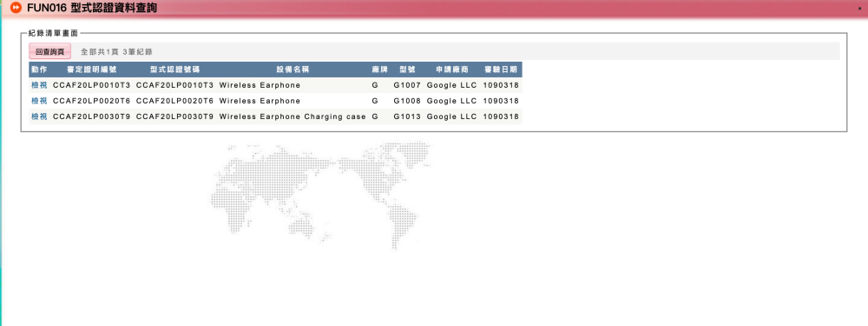Open 檢視 link for CCAF20LP0030T9 charging case
The width and height of the screenshot is (868, 326).
(x=39, y=116)
